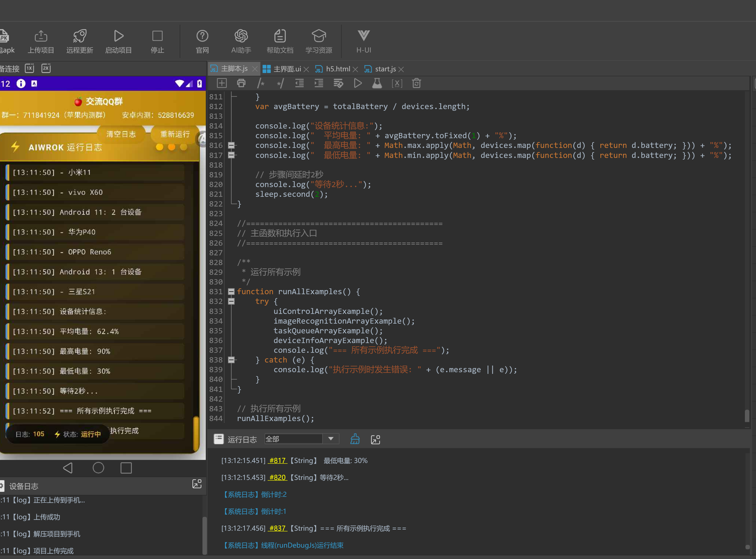Click the print icon in editor toolbar
The width and height of the screenshot is (756, 559).
[241, 83]
